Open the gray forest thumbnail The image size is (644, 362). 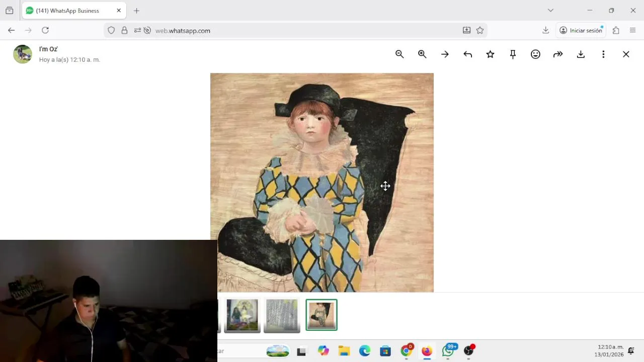[x=282, y=315]
